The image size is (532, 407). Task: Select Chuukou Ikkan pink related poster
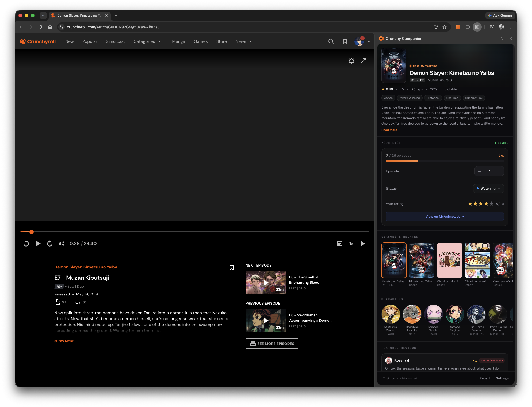coord(449,260)
